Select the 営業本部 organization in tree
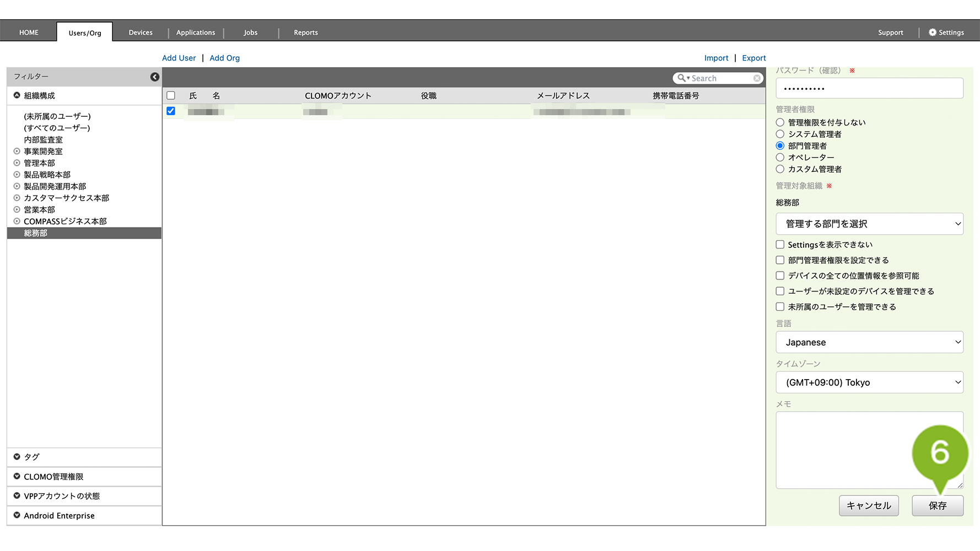Screen dimensions: 980x551 (x=39, y=210)
